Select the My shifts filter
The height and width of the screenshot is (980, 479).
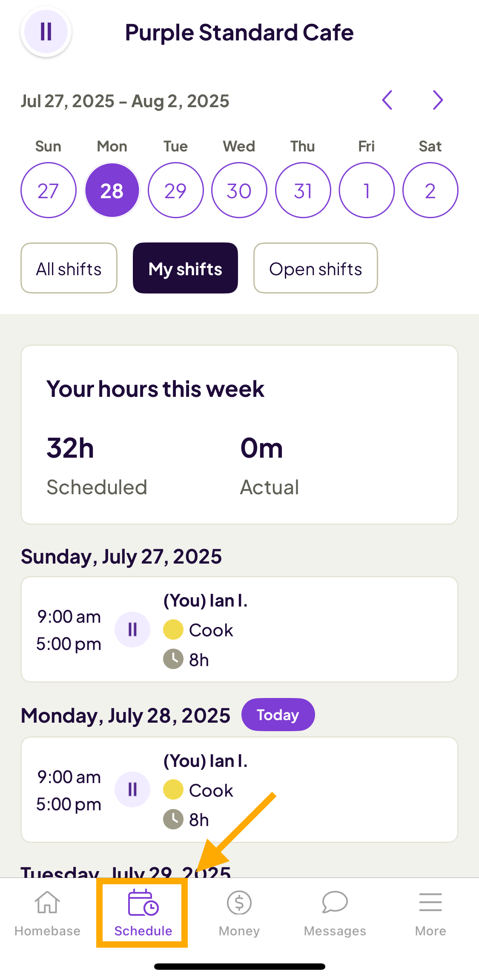point(185,268)
